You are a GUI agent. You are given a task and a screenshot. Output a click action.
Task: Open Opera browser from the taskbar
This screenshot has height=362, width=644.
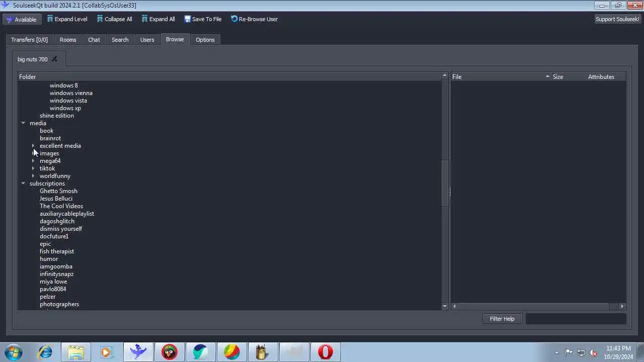(x=325, y=352)
